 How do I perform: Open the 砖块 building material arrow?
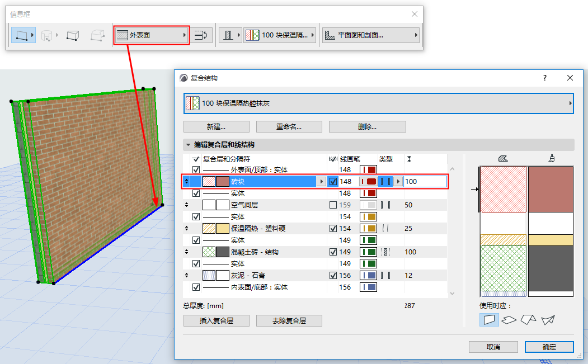point(321,181)
